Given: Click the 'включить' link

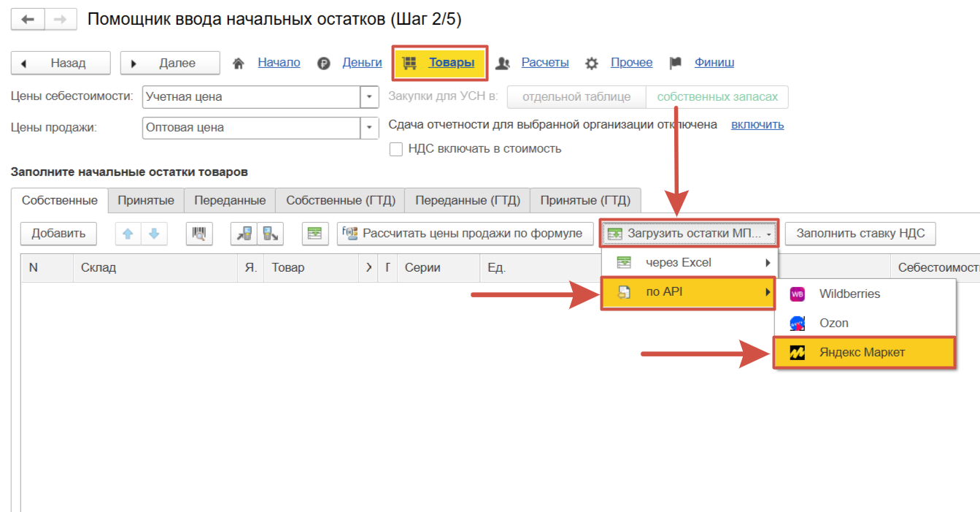Looking at the screenshot, I should pyautogui.click(x=757, y=125).
